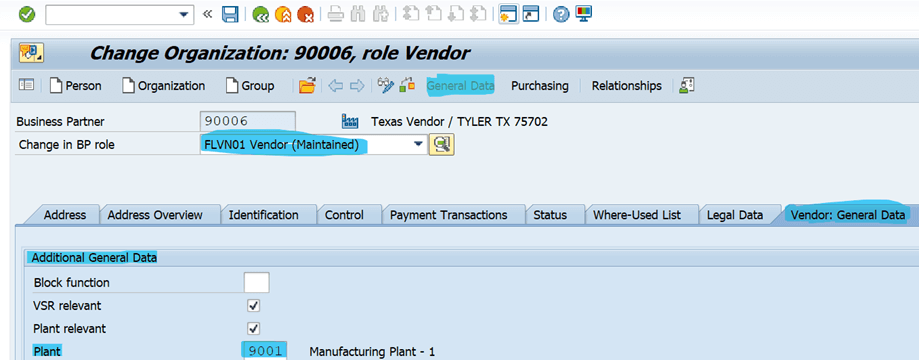
Task: Click the red Cancel icon
Action: click(x=305, y=14)
